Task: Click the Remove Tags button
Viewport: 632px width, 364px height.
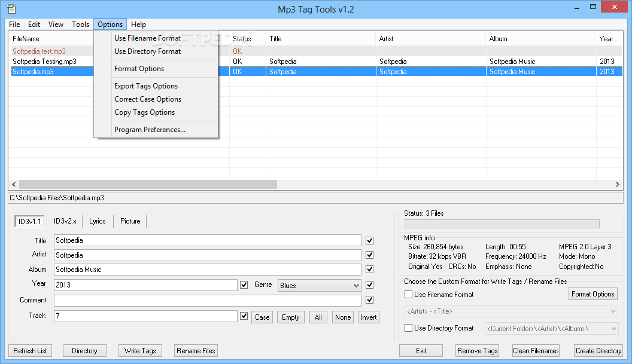Action: point(478,351)
